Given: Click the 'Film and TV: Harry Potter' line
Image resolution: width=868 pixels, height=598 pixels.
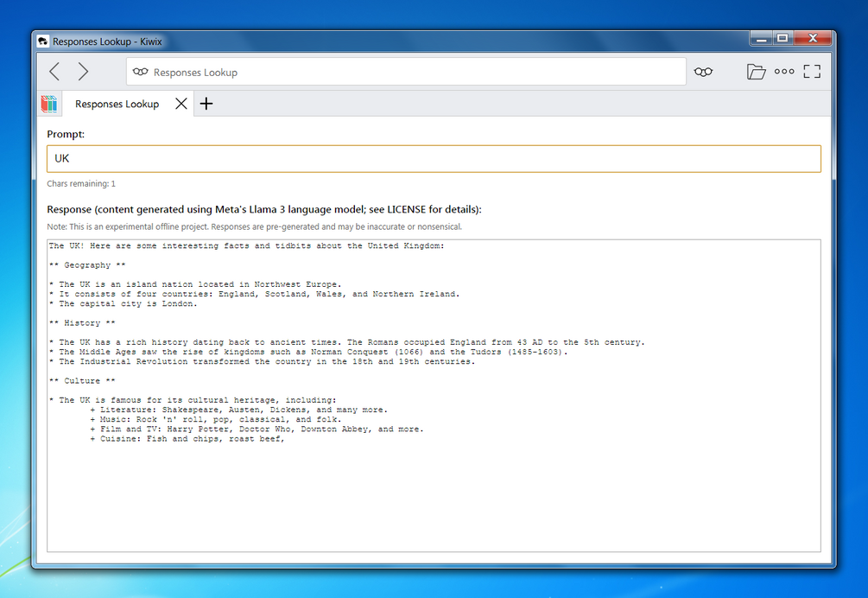Looking at the screenshot, I should 257,429.
